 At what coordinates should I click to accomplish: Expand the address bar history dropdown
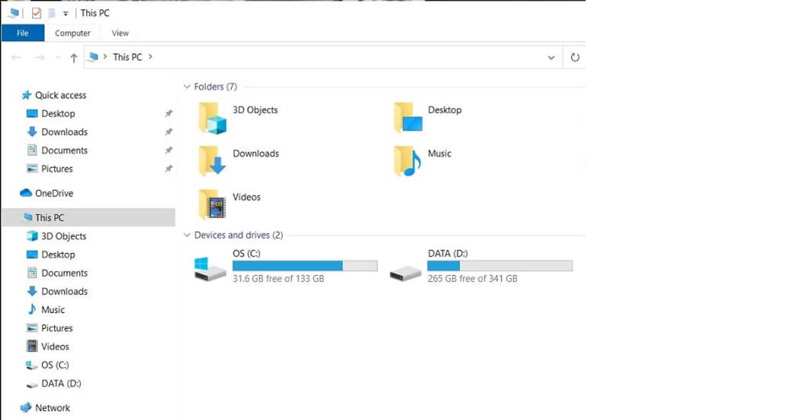pyautogui.click(x=551, y=58)
